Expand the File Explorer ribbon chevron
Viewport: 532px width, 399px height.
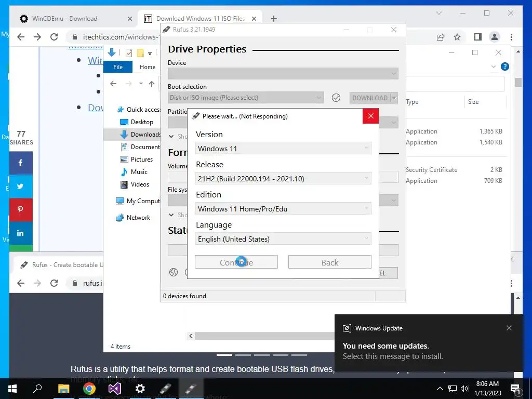point(494,66)
